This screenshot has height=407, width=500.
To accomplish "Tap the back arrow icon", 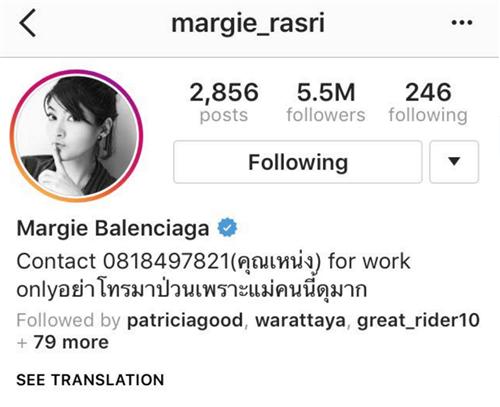I will (x=27, y=23).
